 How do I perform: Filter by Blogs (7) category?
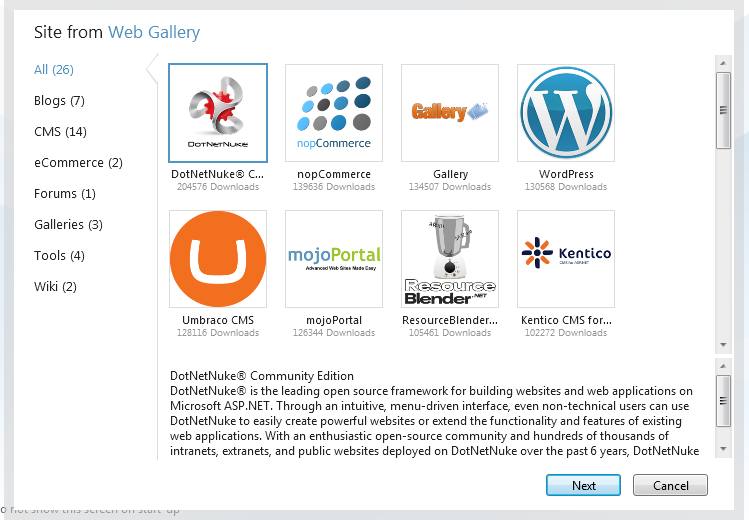click(x=59, y=101)
